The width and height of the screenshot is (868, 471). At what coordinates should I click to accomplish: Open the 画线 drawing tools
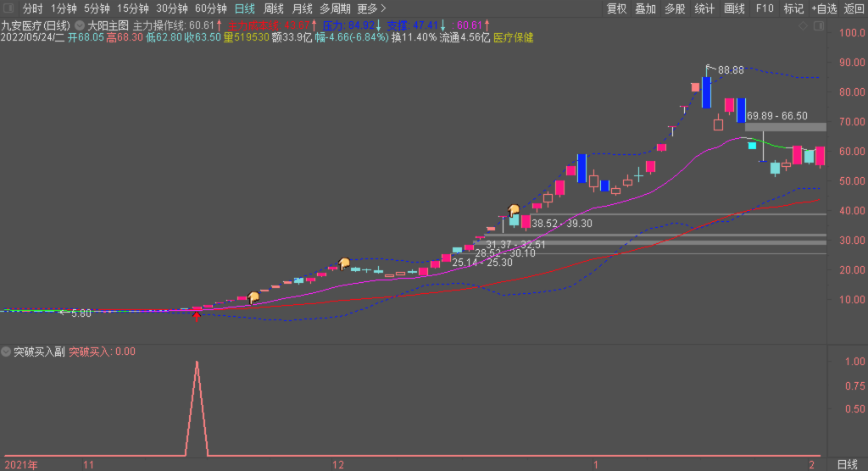(734, 8)
